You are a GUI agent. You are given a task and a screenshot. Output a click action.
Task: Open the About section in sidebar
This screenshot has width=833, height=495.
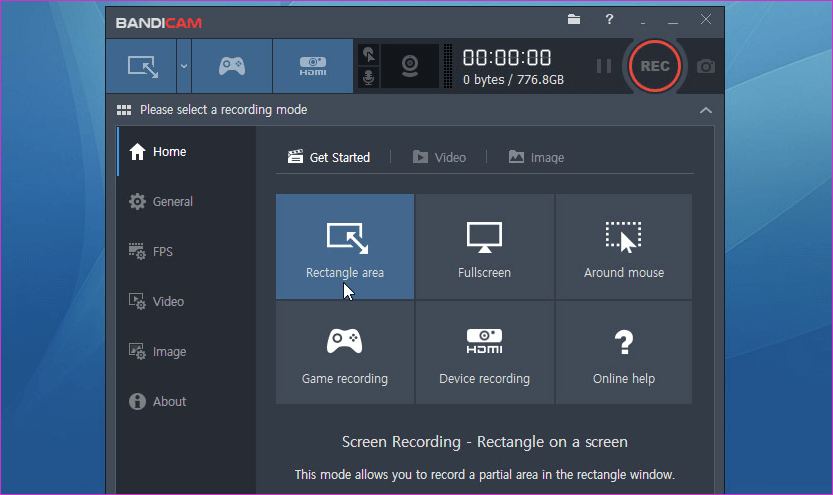[187, 402]
